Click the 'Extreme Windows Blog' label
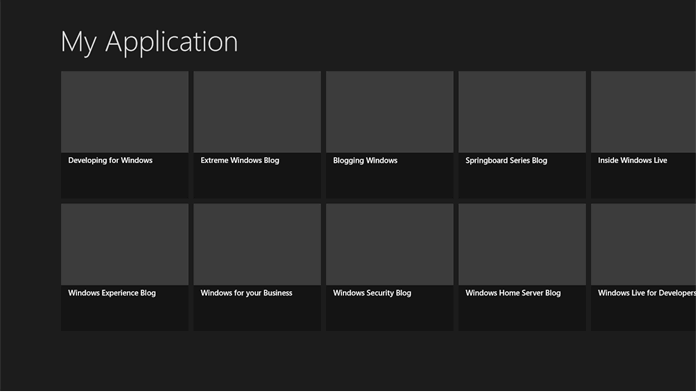 click(240, 160)
